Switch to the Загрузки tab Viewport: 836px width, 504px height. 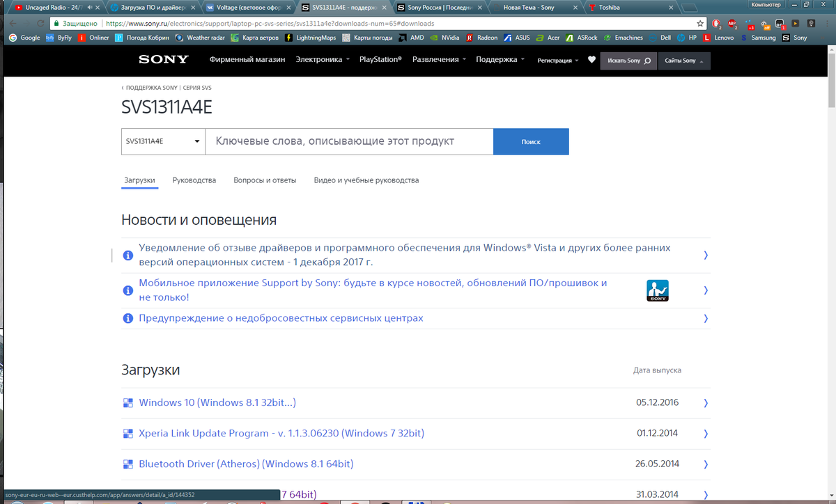[x=139, y=180]
